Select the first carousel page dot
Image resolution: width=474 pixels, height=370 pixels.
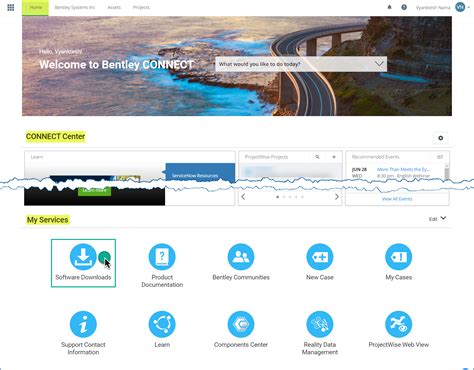[x=277, y=197]
